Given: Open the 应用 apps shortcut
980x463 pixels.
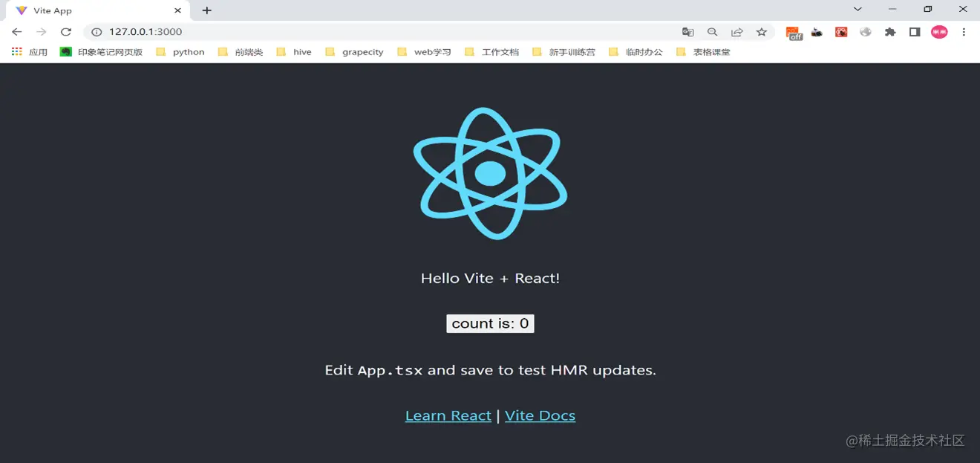Looking at the screenshot, I should point(30,52).
